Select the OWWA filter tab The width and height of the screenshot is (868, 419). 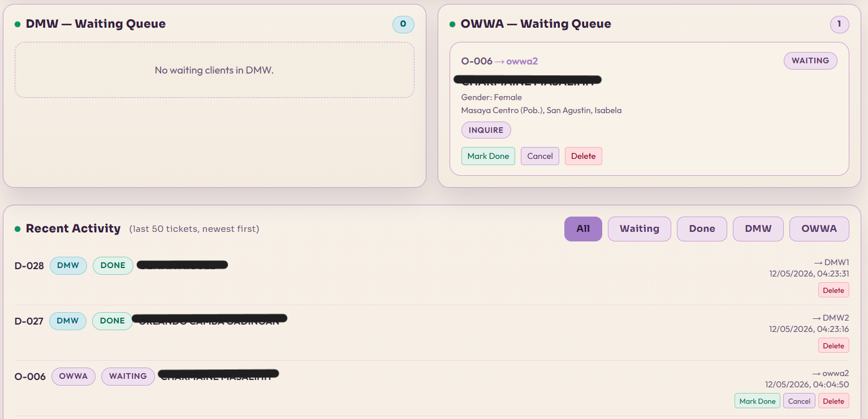(x=819, y=229)
